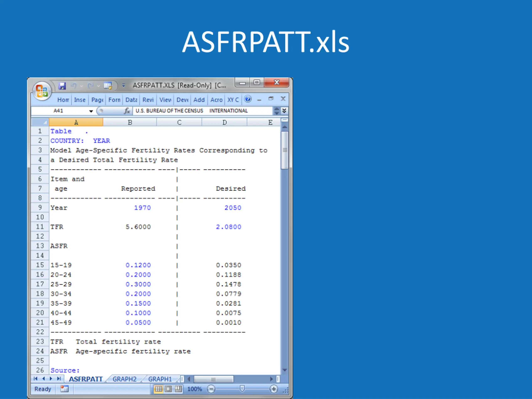Click the zoom in plus button
Viewport: 532px width, 399px height.
[x=273, y=389]
